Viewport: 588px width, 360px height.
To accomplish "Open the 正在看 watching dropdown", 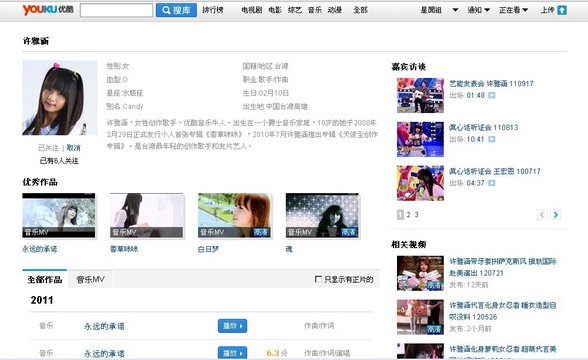I will pyautogui.click(x=513, y=10).
